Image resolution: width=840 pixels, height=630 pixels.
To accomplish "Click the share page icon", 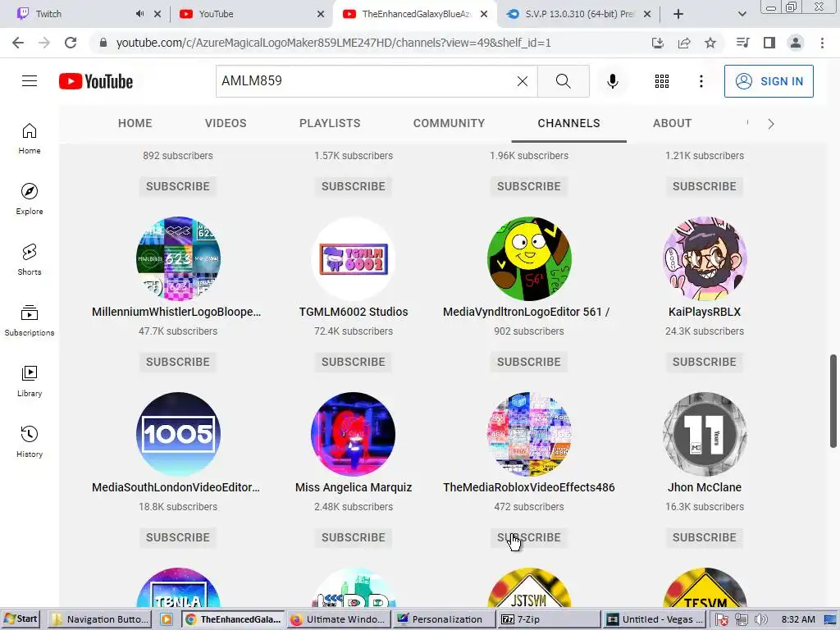I will point(684,43).
